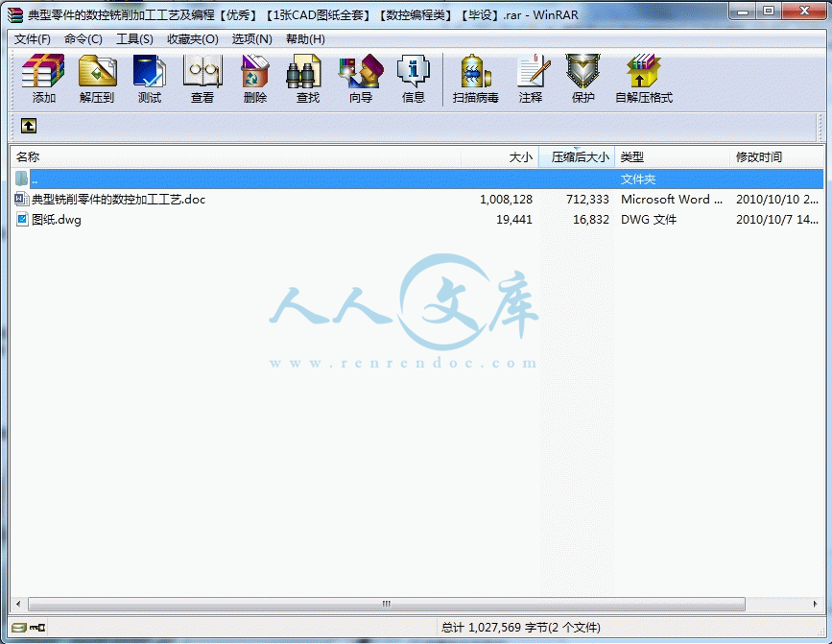Maximize the WinRAR window
This screenshot has height=644, width=832.
(x=769, y=12)
